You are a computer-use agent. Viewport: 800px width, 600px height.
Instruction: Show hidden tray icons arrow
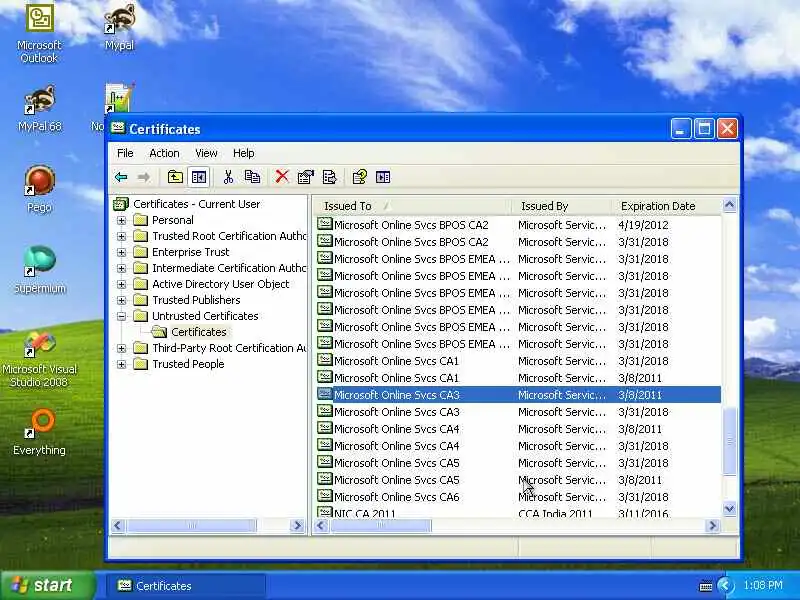coord(724,585)
